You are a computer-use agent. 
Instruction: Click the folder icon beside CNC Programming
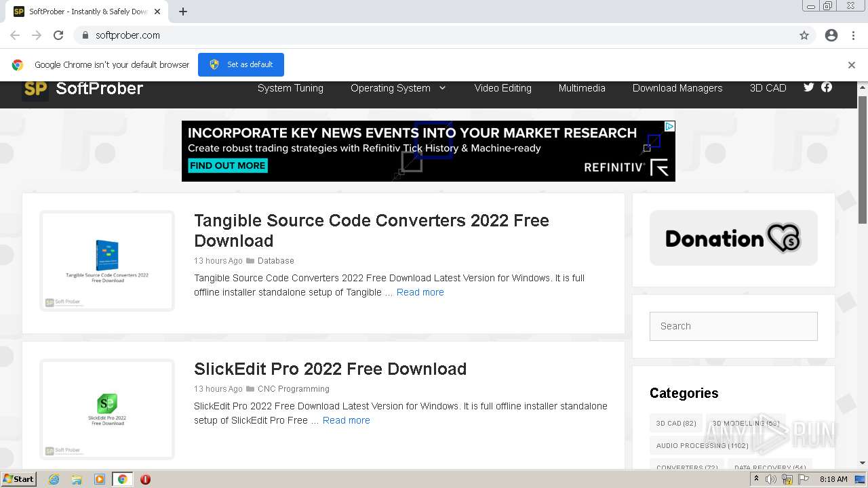[250, 389]
